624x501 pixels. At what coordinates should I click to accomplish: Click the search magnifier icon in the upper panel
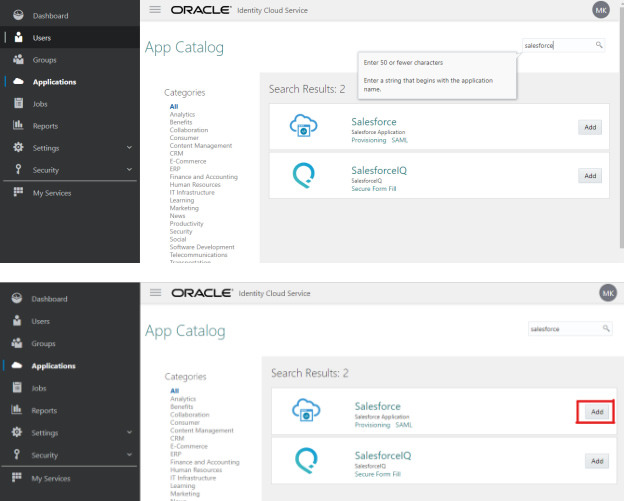click(x=599, y=45)
